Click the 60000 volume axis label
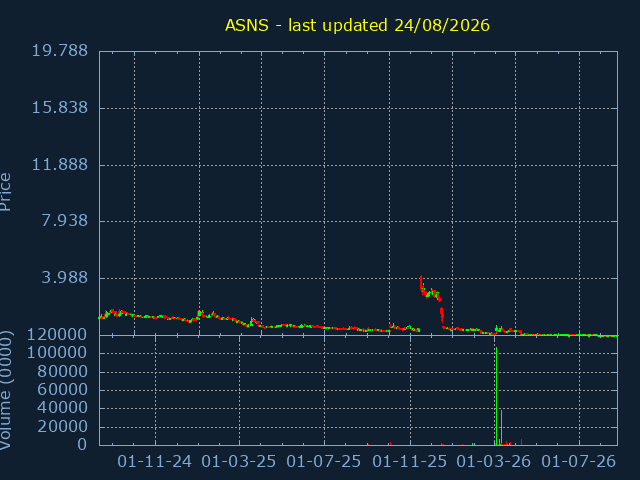This screenshot has width=640, height=480. pyautogui.click(x=62, y=389)
